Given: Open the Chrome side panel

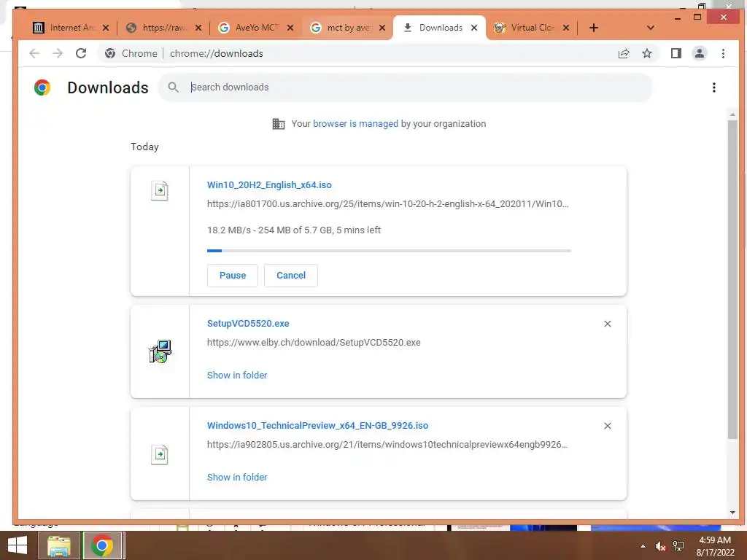Looking at the screenshot, I should point(676,53).
